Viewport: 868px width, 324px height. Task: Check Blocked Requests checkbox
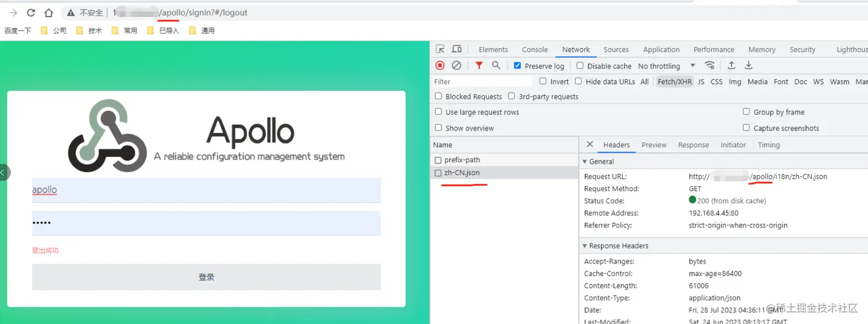(439, 96)
